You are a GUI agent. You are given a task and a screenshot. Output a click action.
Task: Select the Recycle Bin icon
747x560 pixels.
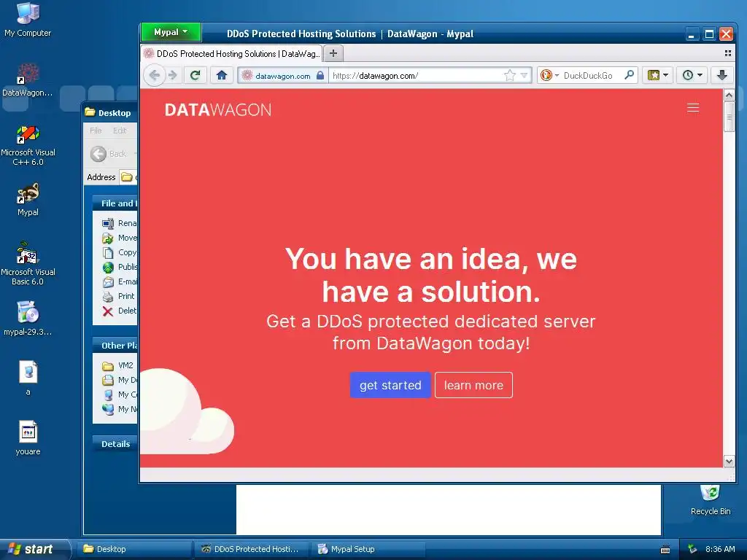(711, 500)
